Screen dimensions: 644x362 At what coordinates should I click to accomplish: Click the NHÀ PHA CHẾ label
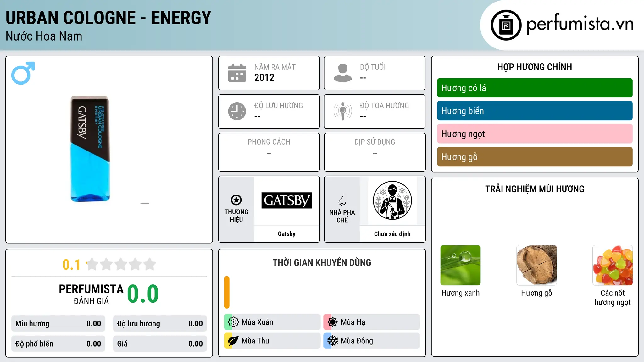(342, 216)
